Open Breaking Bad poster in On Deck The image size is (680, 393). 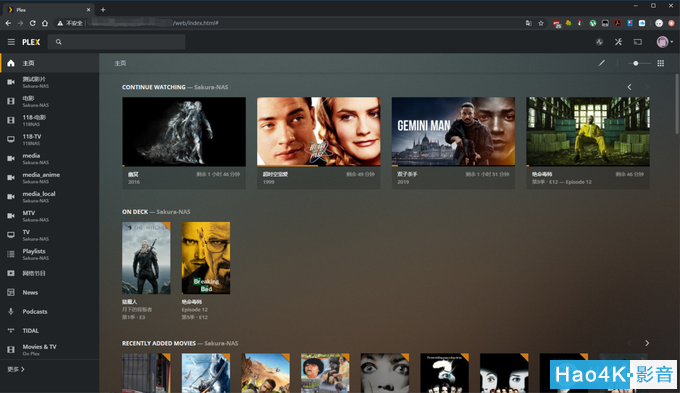coord(206,258)
